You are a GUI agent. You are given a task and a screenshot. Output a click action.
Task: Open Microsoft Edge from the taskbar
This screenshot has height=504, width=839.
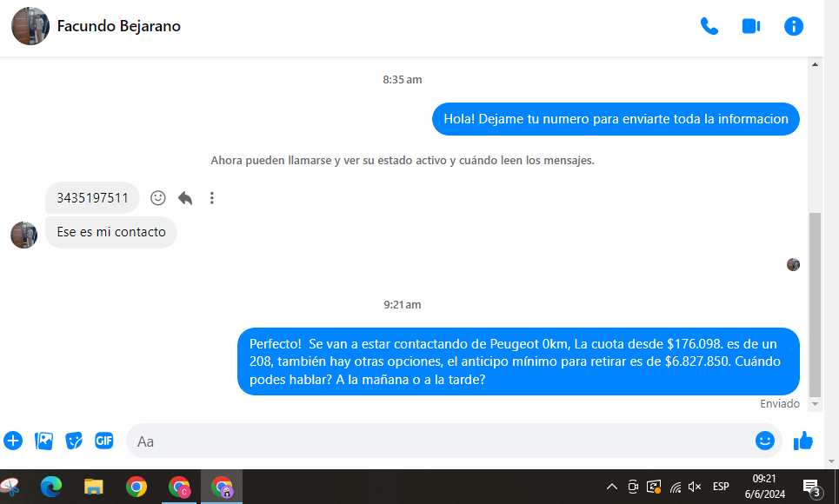51,487
